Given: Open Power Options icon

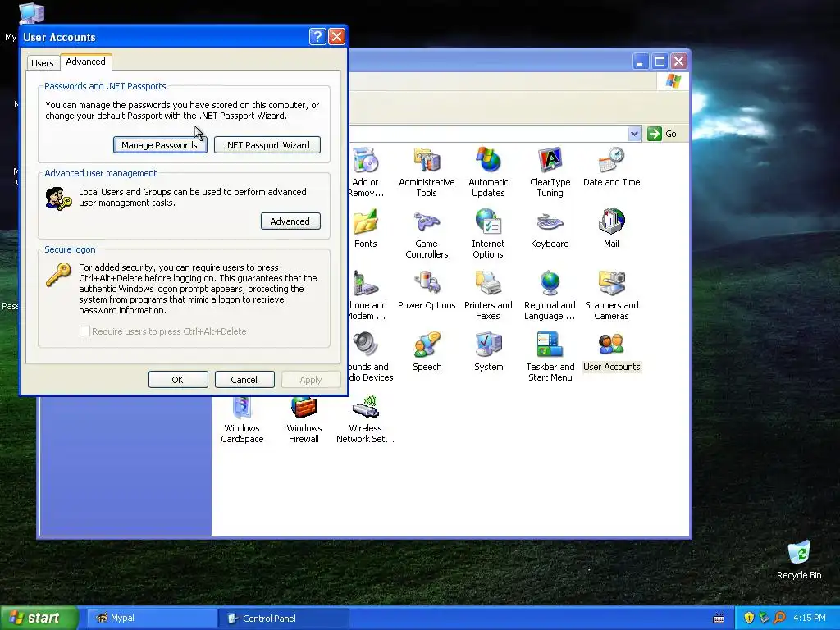Looking at the screenshot, I should pyautogui.click(x=427, y=290).
